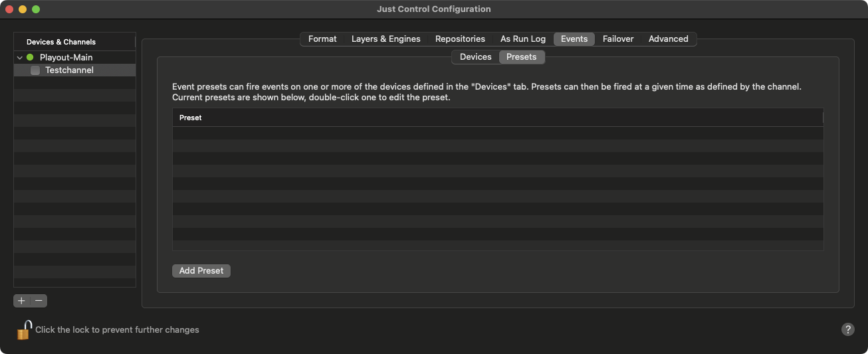Click the Preset column header
The width and height of the screenshot is (868, 354).
tap(498, 118)
